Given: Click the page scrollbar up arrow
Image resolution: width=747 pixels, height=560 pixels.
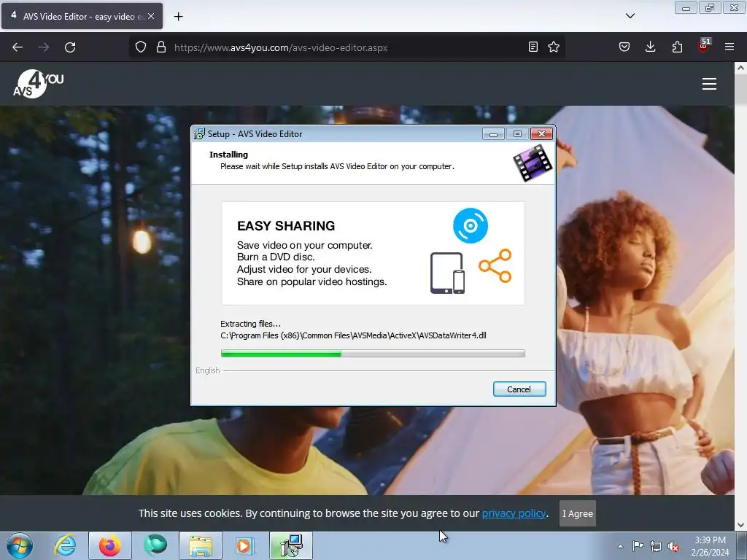Looking at the screenshot, I should click(740, 68).
